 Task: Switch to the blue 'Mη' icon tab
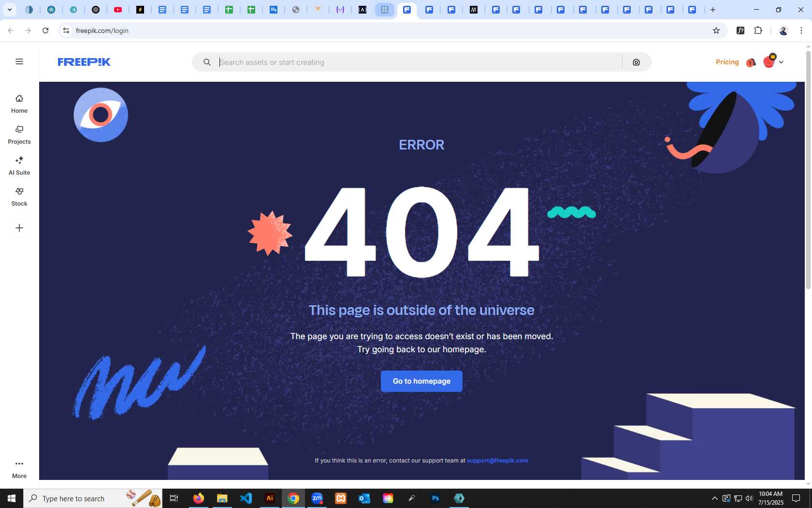pyautogui.click(x=274, y=10)
